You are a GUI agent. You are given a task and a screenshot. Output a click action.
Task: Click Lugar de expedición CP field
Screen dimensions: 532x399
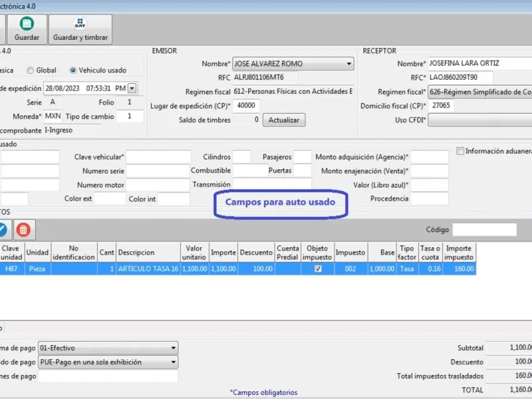[246, 106]
